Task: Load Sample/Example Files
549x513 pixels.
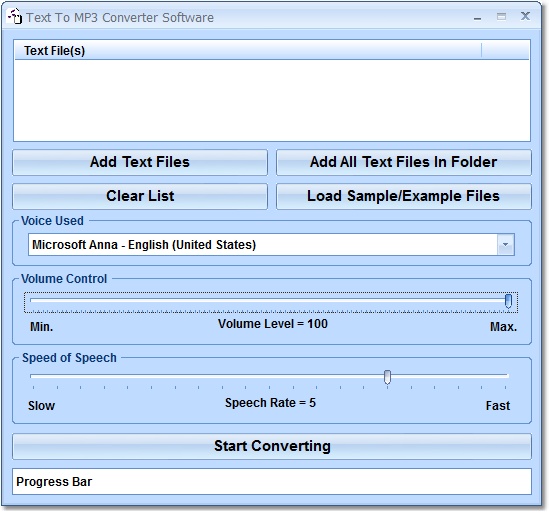Action: click(x=404, y=196)
